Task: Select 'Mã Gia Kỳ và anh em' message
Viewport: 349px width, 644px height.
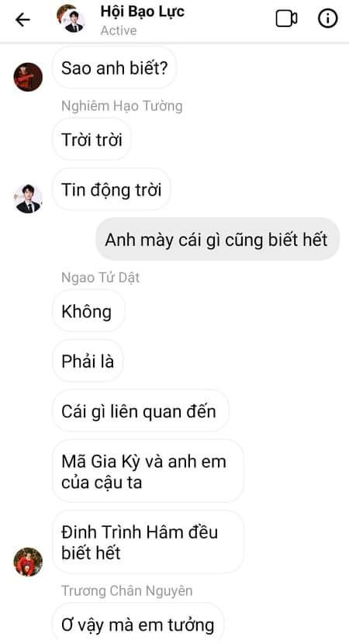Action: click(x=148, y=472)
